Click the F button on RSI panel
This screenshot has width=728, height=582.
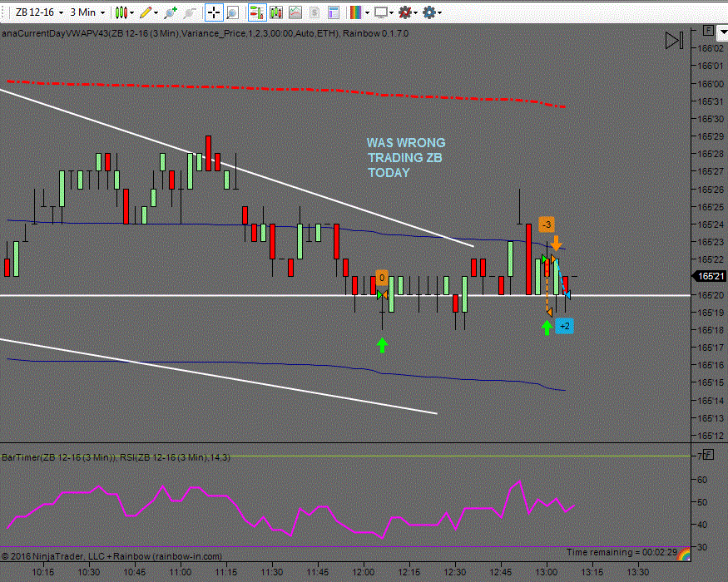708,454
